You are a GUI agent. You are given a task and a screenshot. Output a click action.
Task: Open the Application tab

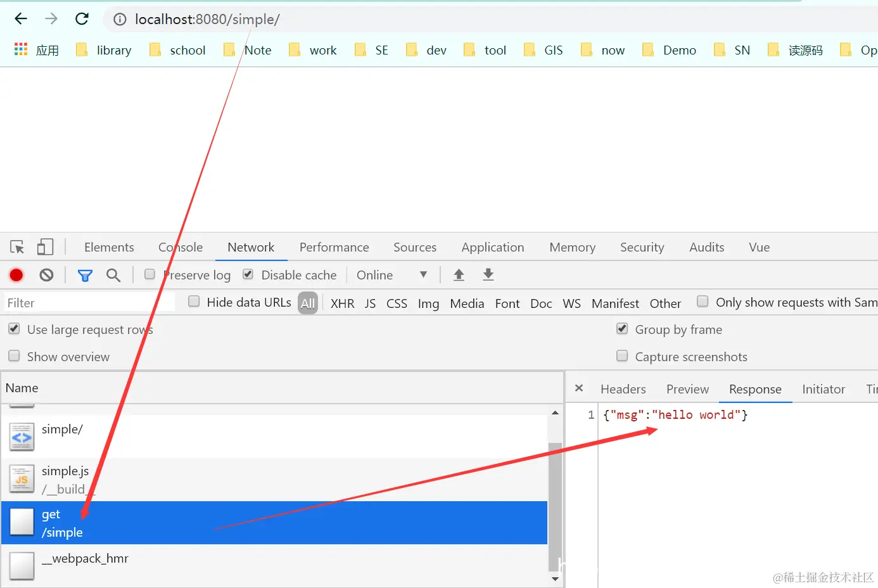[493, 247]
